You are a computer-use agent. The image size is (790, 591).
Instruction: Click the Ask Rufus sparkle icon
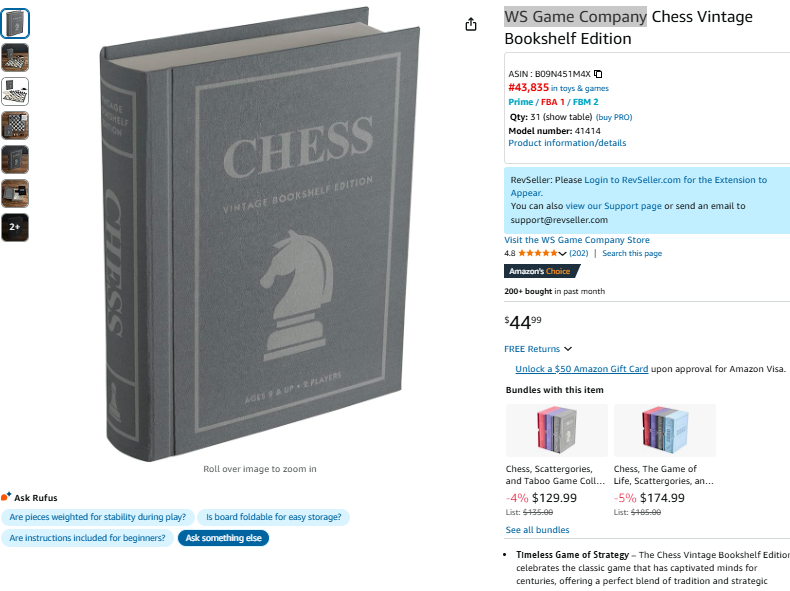pos(6,497)
